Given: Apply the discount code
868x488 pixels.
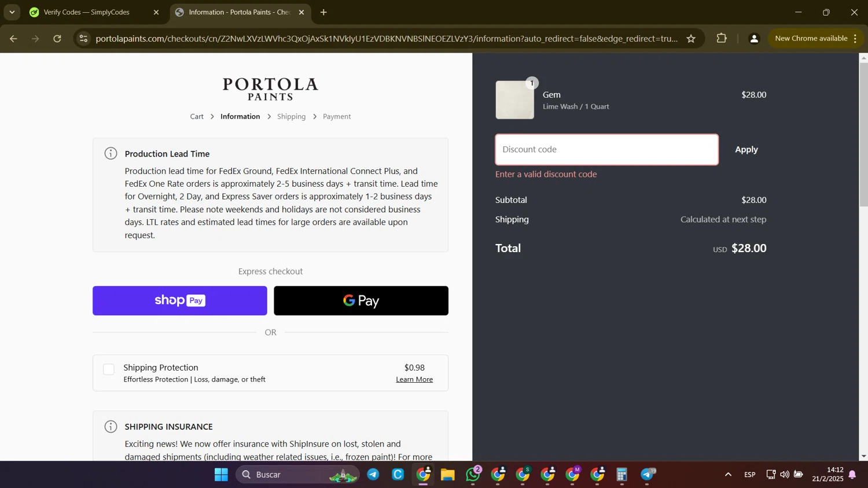Looking at the screenshot, I should 746,150.
